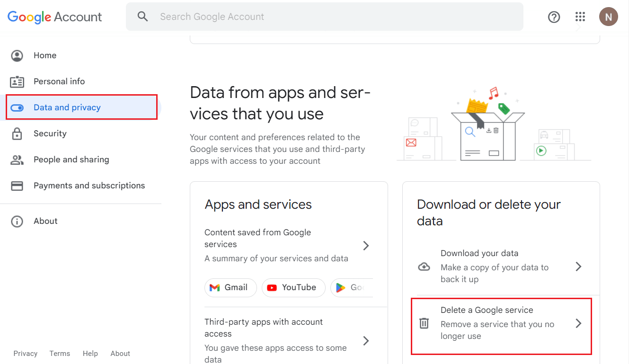Click the Google Account logo
This screenshot has width=629, height=364.
pos(54,17)
